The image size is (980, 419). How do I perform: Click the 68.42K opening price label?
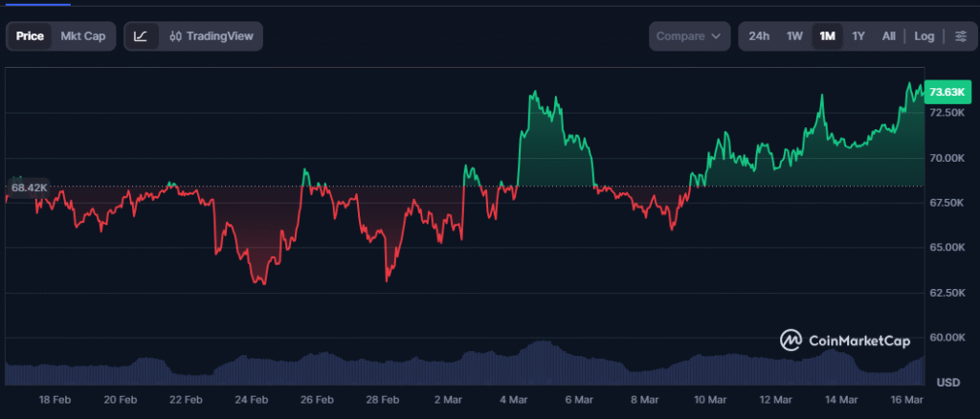[x=29, y=187]
